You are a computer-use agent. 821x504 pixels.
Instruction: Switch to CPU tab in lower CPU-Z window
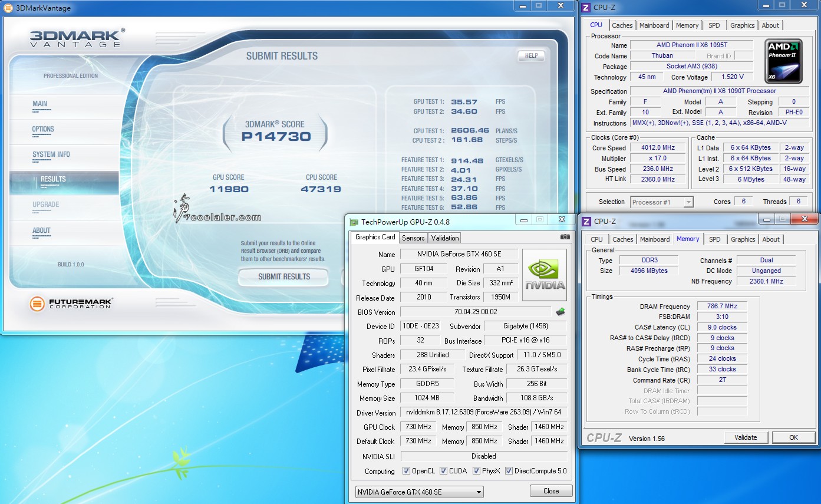tap(596, 239)
